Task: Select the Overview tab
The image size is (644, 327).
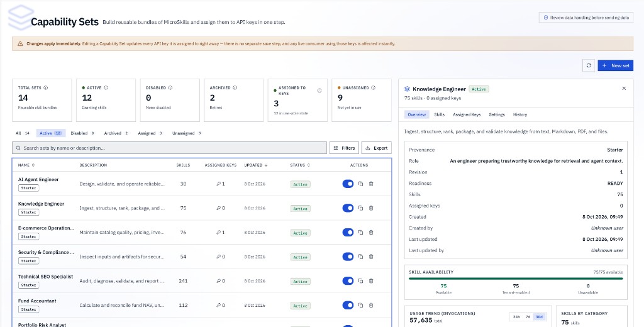Action: point(416,114)
